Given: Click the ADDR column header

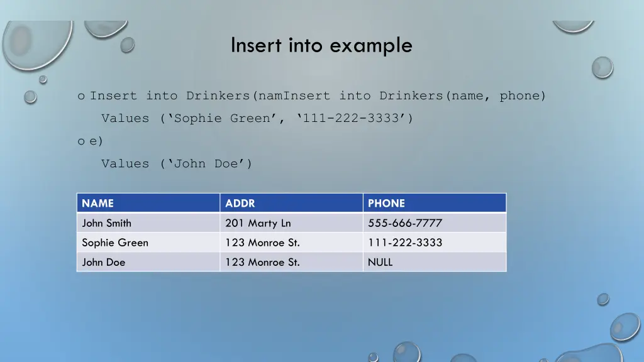Looking at the screenshot, I should (291, 203).
